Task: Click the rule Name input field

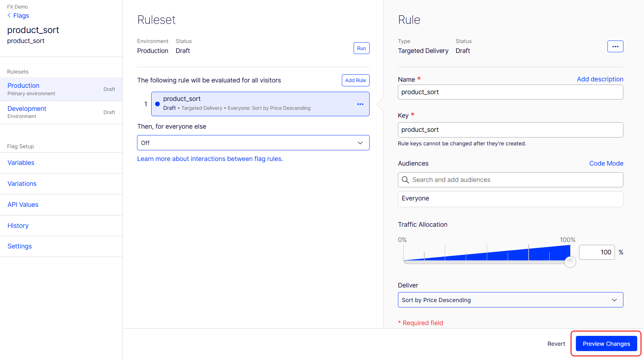Action: point(510,92)
